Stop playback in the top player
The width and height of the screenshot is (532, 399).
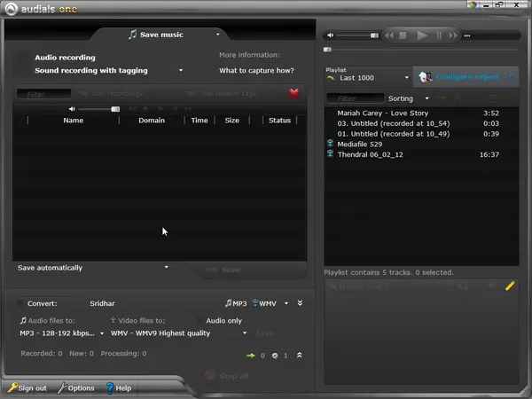(403, 35)
